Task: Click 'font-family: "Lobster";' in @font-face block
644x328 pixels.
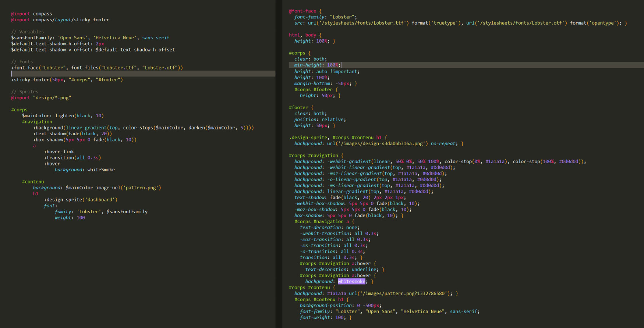Action: (326, 17)
